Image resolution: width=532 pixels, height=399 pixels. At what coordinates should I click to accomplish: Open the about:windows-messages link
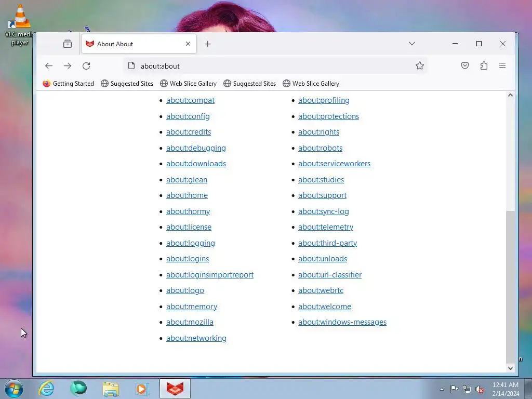coord(342,322)
